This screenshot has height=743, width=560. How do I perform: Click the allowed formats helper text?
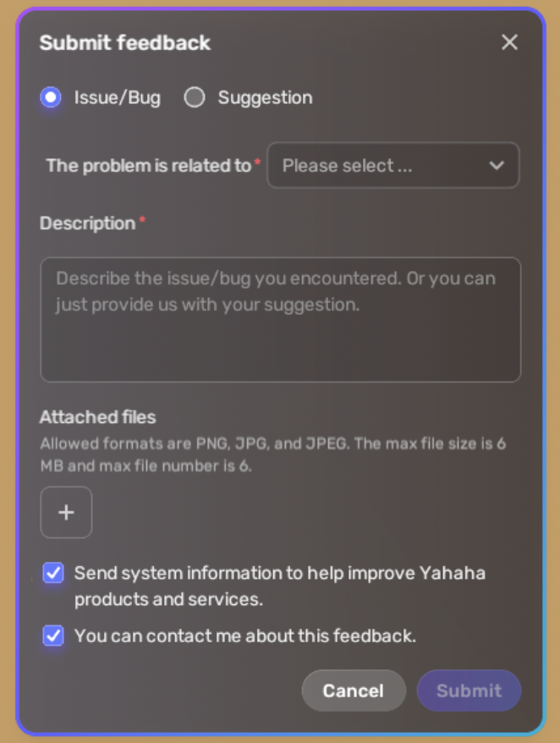(273, 455)
